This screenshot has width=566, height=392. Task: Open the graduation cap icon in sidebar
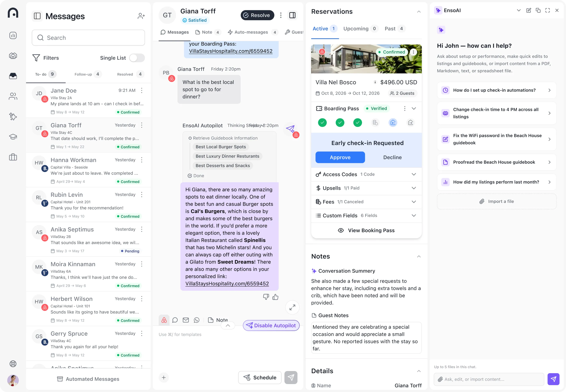tap(13, 137)
